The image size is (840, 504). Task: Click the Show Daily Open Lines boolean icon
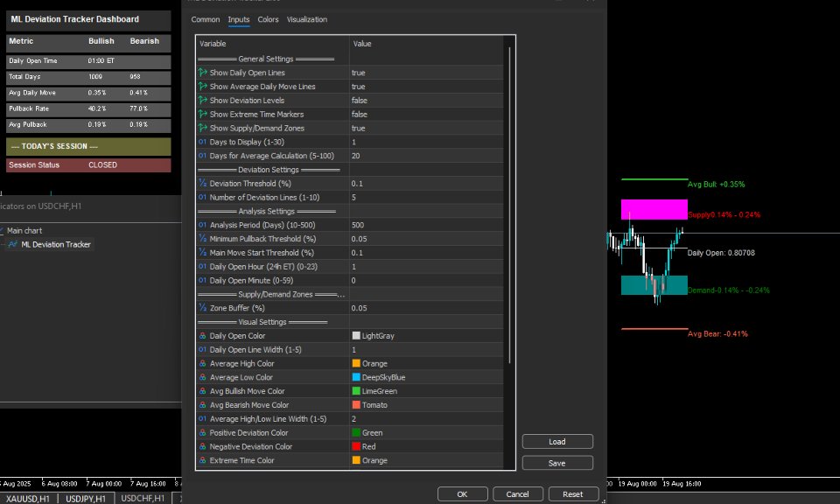point(202,73)
